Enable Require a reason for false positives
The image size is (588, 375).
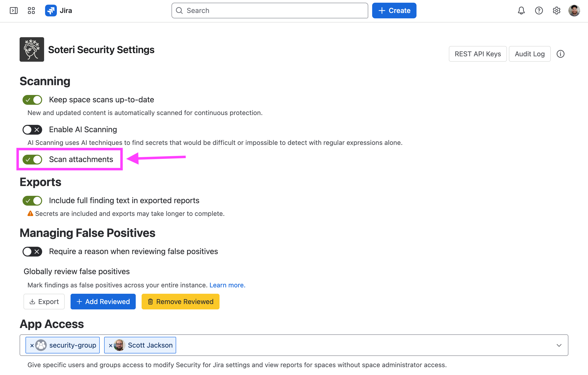tap(32, 252)
